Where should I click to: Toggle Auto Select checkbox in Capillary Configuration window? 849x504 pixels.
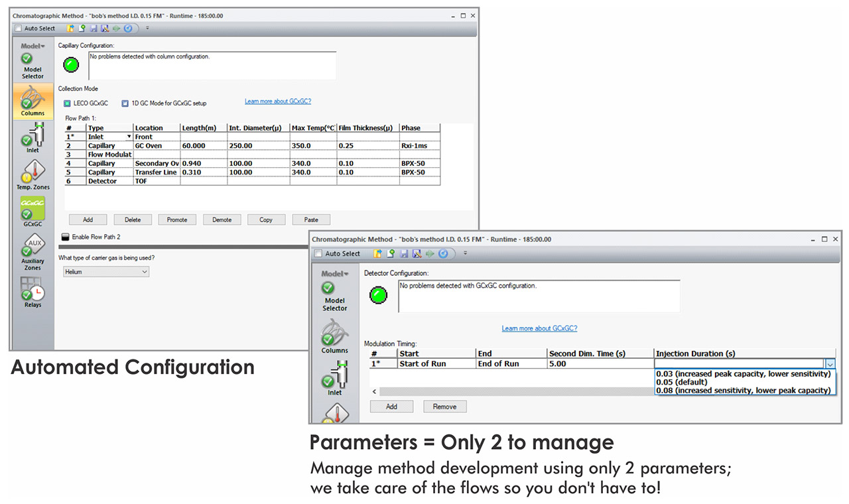pyautogui.click(x=18, y=29)
